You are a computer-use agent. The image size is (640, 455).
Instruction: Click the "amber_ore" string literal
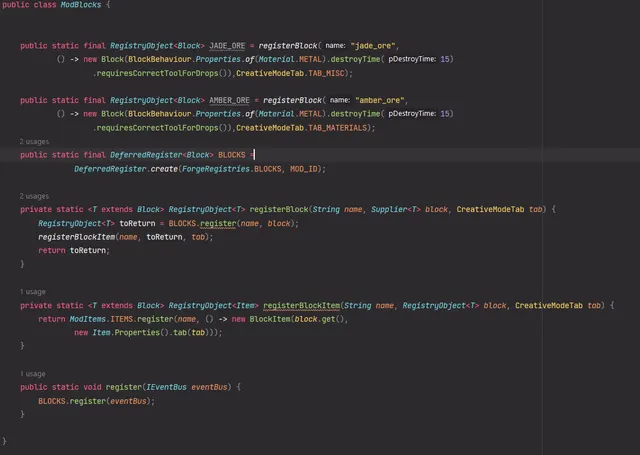(379, 100)
